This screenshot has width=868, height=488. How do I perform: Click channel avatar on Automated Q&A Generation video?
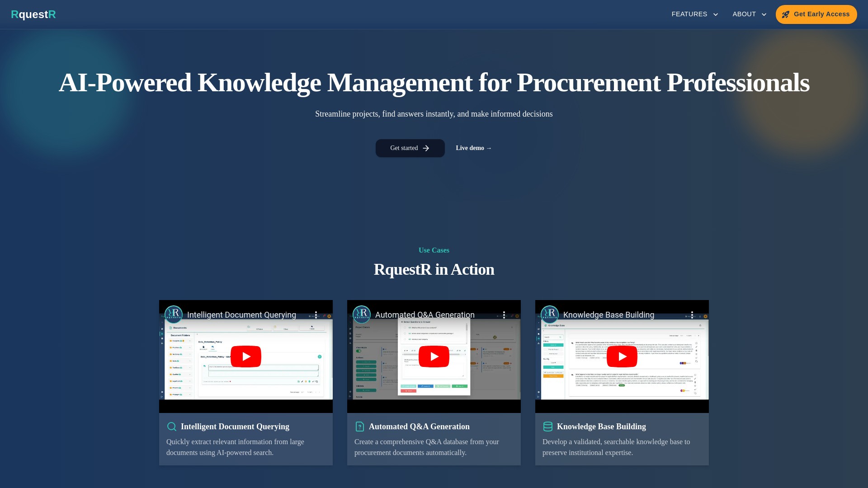coord(362,314)
